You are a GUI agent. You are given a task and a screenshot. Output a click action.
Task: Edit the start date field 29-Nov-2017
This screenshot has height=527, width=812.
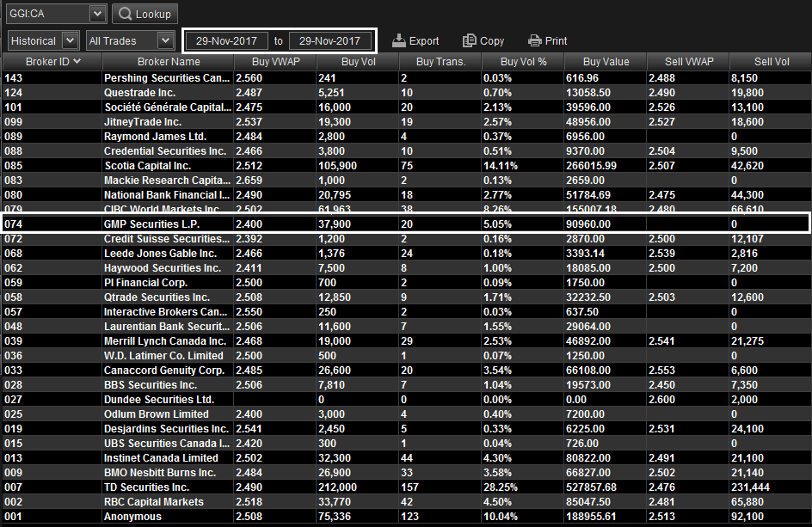pyautogui.click(x=226, y=41)
